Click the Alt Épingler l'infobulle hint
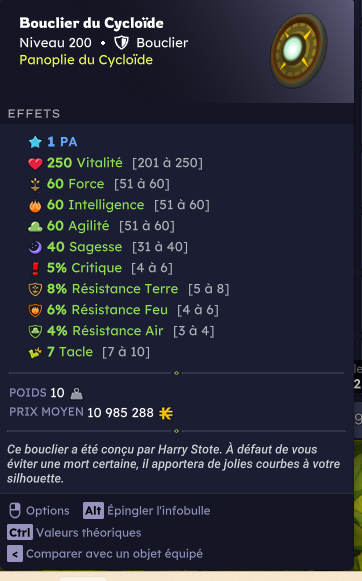362x581 pixels. click(x=146, y=511)
